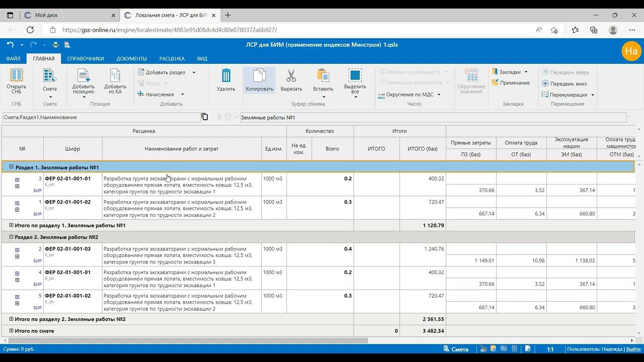Click the БИР label on row ФЕР 02-01-001-03
This screenshot has height=362, width=644.
pyautogui.click(x=38, y=261)
